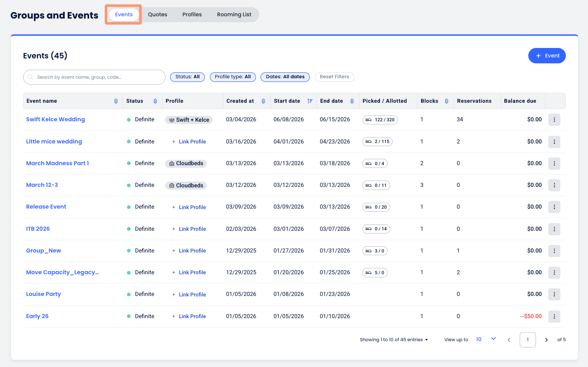Sort events by Start date icon
588x367 pixels.
point(310,101)
